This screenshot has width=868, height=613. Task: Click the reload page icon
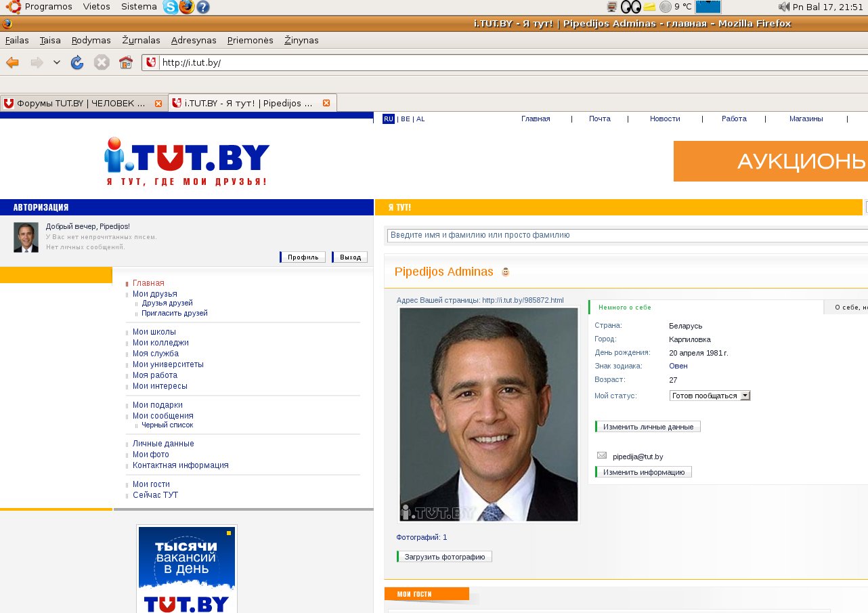(77, 63)
